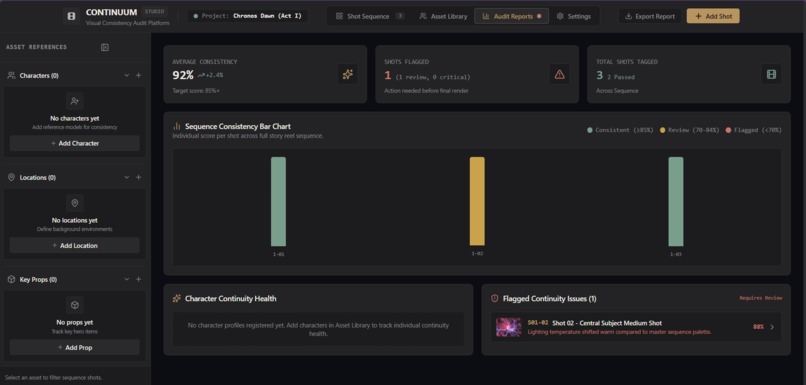This screenshot has height=385, width=806.
Task: Click the 1-02 axis label under chart
Action: [477, 253]
